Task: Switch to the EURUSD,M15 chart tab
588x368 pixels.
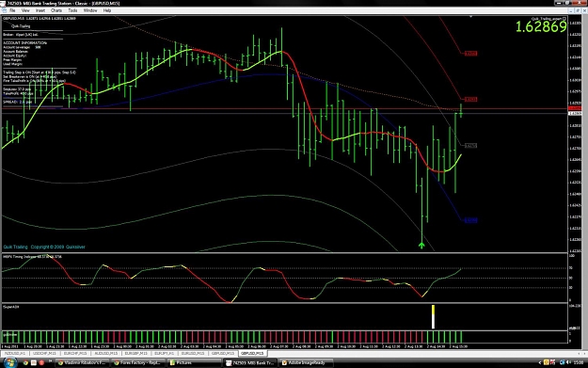Action: coord(193,353)
